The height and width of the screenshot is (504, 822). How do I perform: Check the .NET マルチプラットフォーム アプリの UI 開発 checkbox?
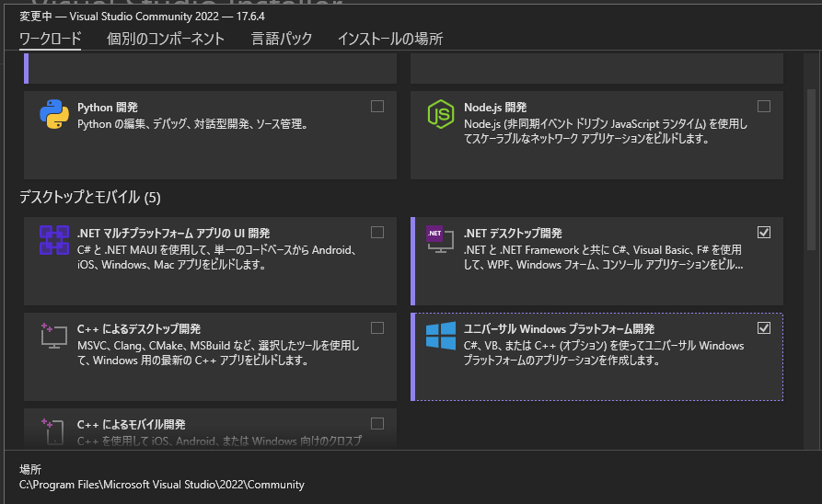(x=376, y=232)
